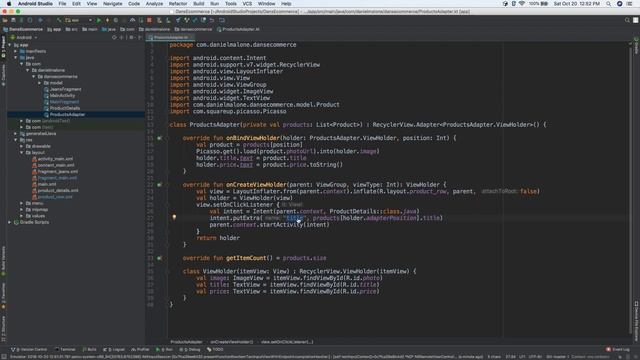
Task: Open the Analyze menu
Action: pos(154,4)
